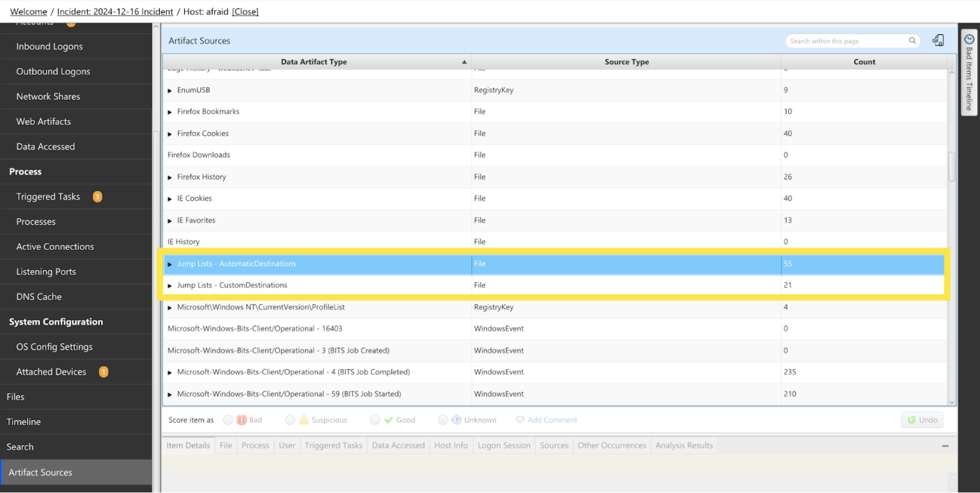Image resolution: width=980 pixels, height=493 pixels.
Task: Expand the BITS Job Completed row
Action: pos(170,373)
